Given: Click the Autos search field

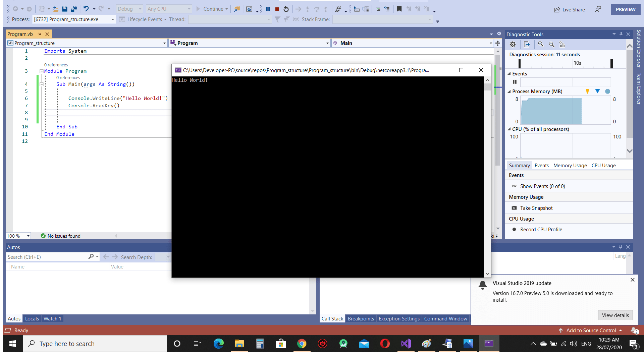Looking at the screenshot, I should [47, 257].
